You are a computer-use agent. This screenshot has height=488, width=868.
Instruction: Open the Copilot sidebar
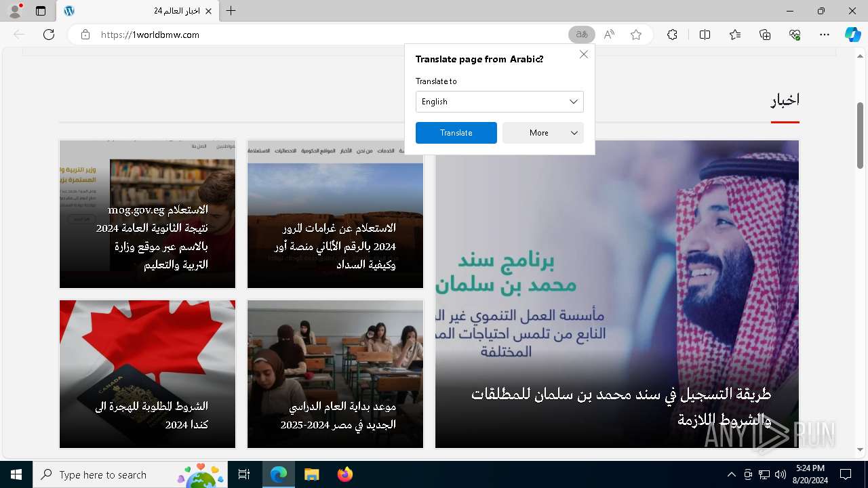852,35
